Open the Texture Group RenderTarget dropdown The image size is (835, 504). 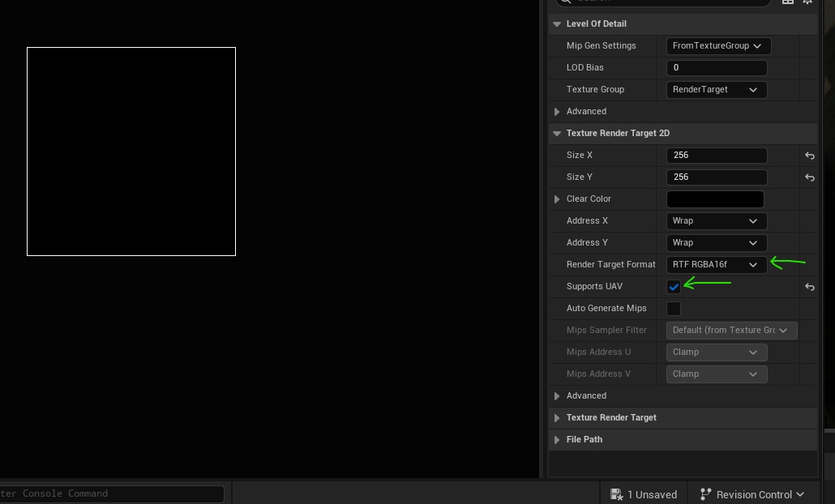[717, 89]
